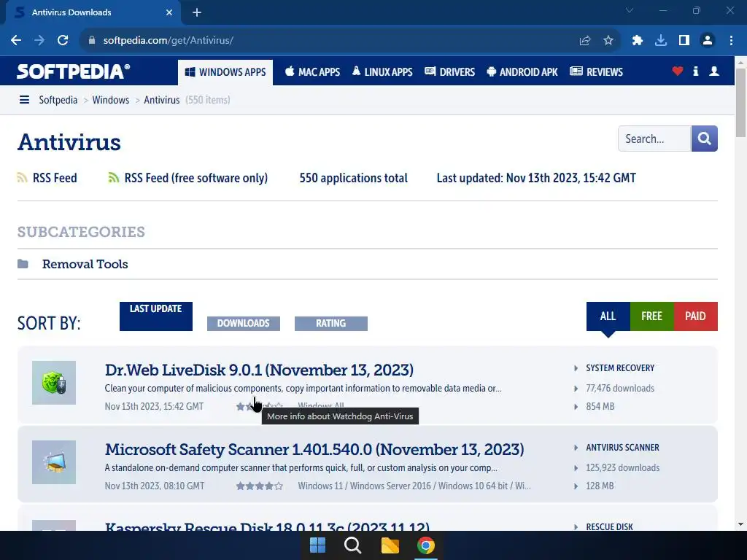Open the hamburger menu beside breadcrumbs
747x560 pixels.
pyautogui.click(x=24, y=100)
